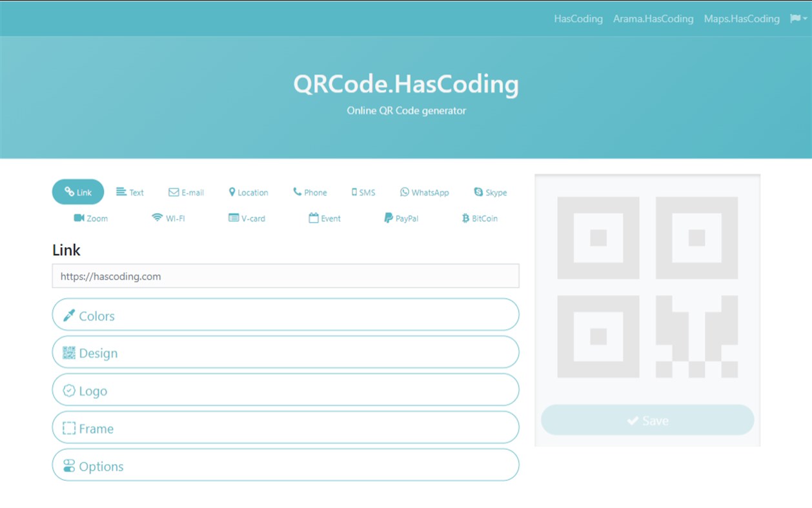This screenshot has width=812, height=508.
Task: Click the Options toggle icon
Action: pyautogui.click(x=69, y=466)
